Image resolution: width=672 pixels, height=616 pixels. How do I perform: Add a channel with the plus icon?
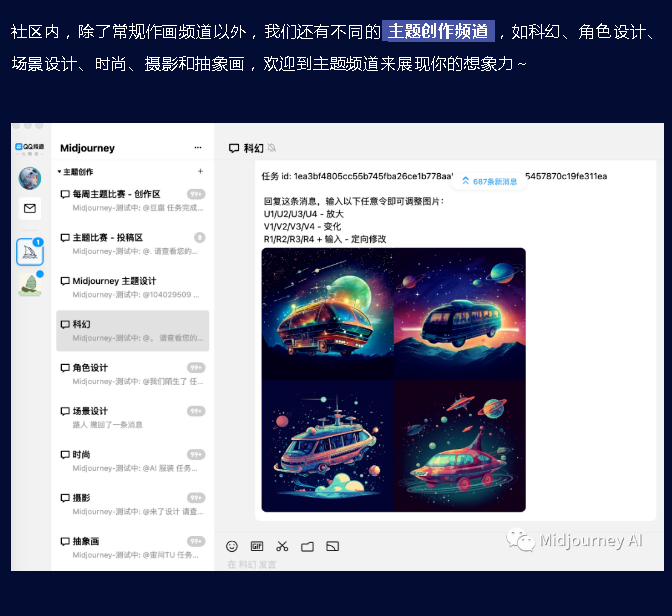200,171
